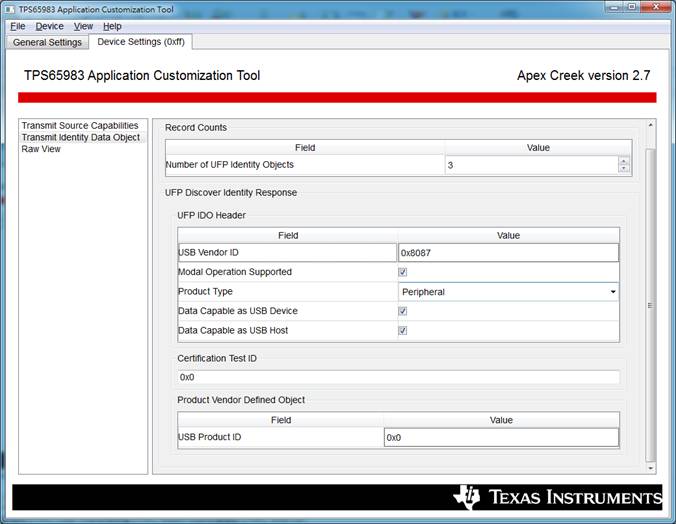The image size is (676, 524).
Task: Click the scrollbar up arrow
Action: click(650, 125)
